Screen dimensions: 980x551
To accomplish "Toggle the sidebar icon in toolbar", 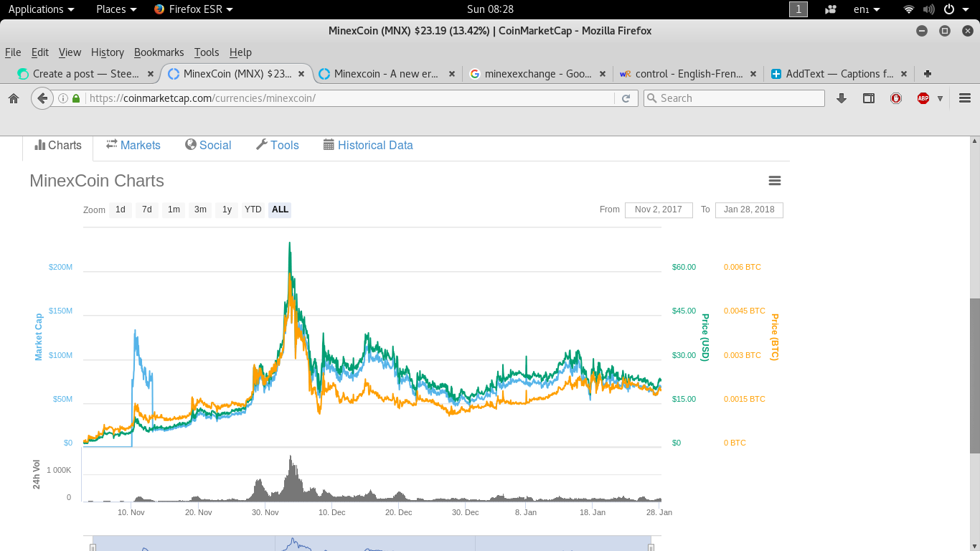I will click(869, 98).
